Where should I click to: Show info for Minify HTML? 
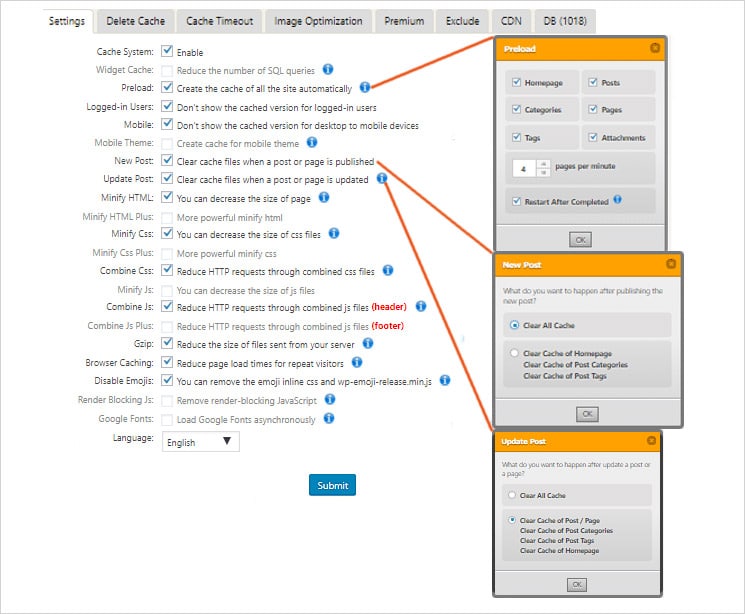tap(324, 197)
